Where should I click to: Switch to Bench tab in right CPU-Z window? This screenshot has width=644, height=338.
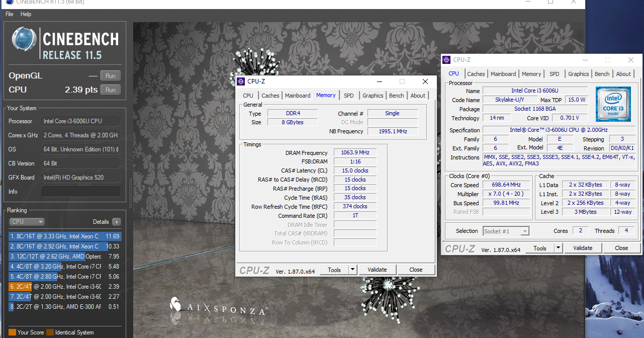(602, 74)
